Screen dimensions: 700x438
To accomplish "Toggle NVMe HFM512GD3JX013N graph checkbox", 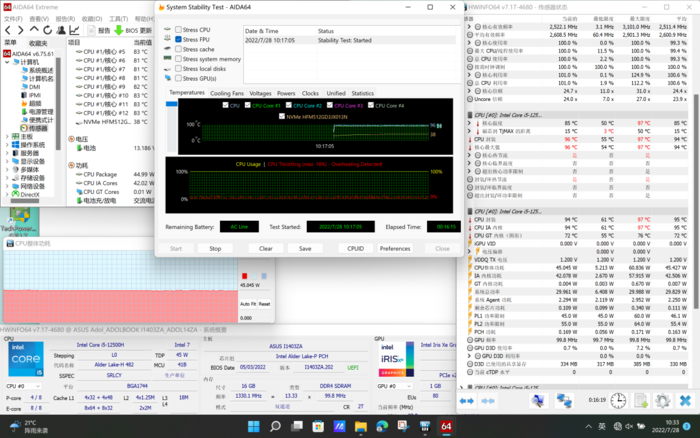I will pyautogui.click(x=282, y=116).
